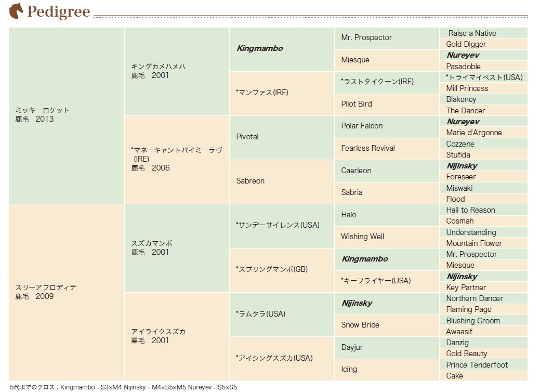This screenshot has height=392, width=540.
Task: Select the Dayjur cell
Action: pos(387,348)
